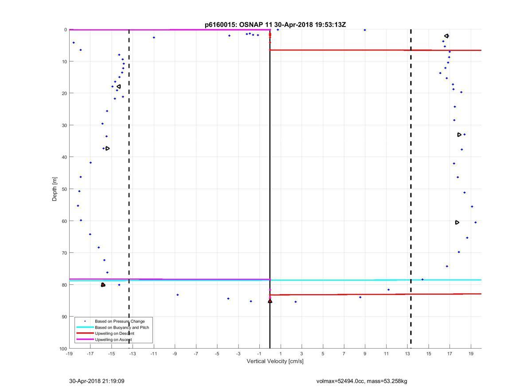
Task: Click x-axis tick label '19'
Action: click(471, 354)
